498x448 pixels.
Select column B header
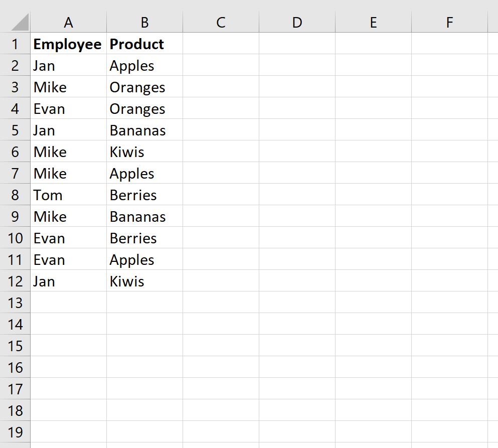tap(144, 22)
